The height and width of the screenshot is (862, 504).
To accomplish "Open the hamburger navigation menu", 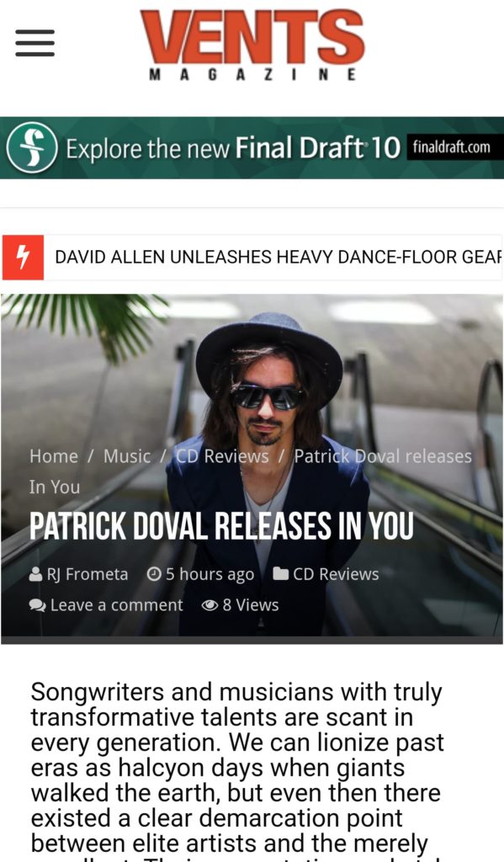I will [x=34, y=43].
